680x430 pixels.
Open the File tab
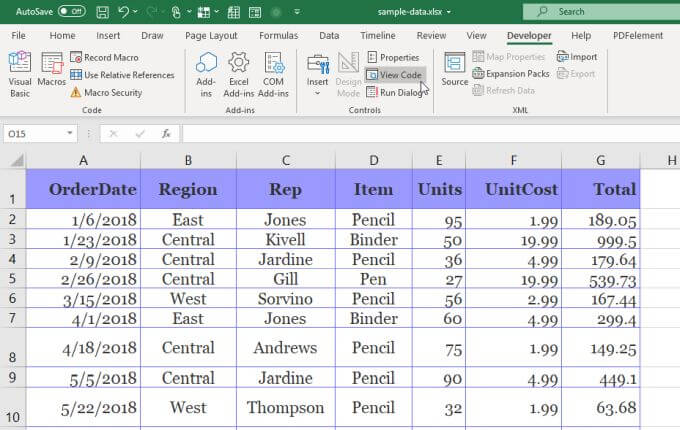click(18, 36)
